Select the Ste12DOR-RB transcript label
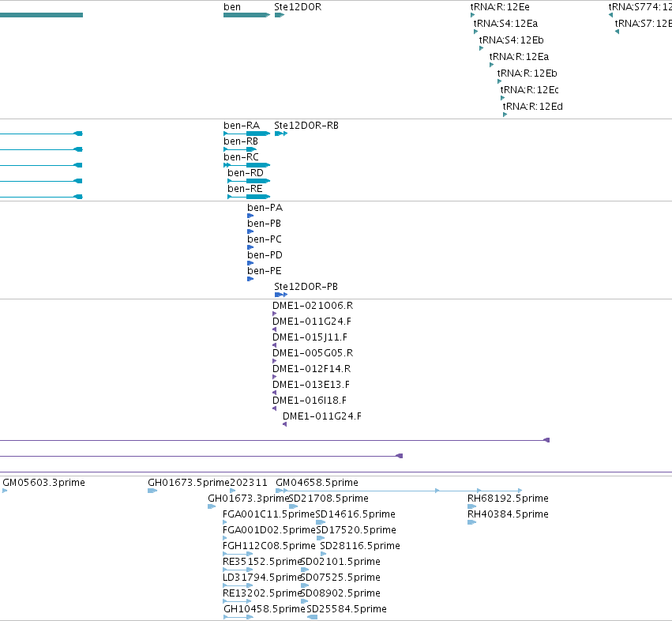Screen dimensions: 672x621 click(x=306, y=126)
